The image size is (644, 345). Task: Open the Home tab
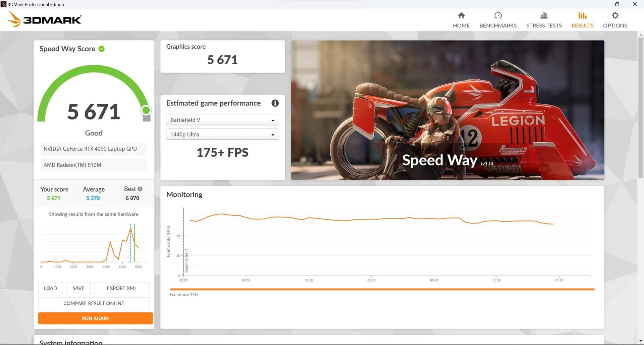pos(461,20)
